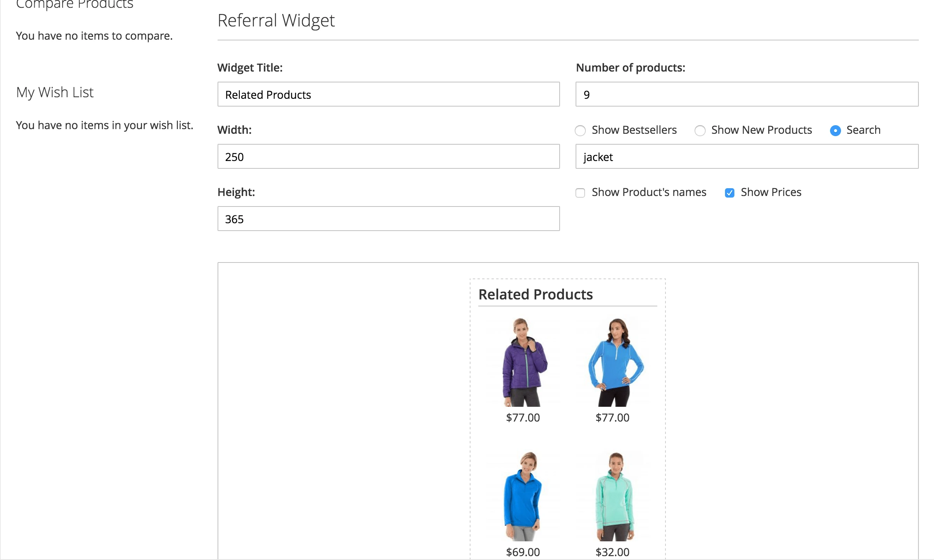Click the My Wish List section header
The height and width of the screenshot is (560, 934).
click(54, 92)
